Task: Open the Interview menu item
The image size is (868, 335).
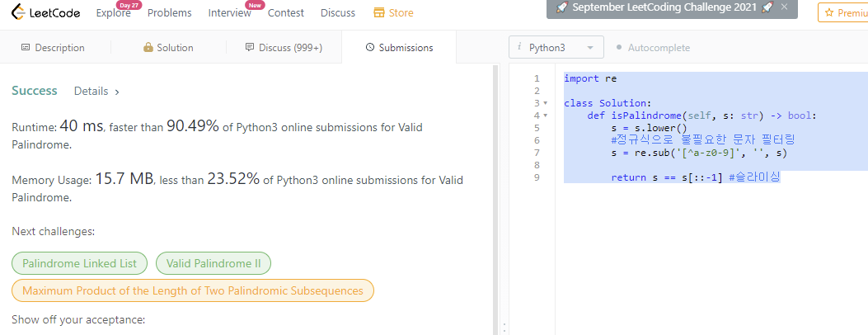Action: point(229,13)
